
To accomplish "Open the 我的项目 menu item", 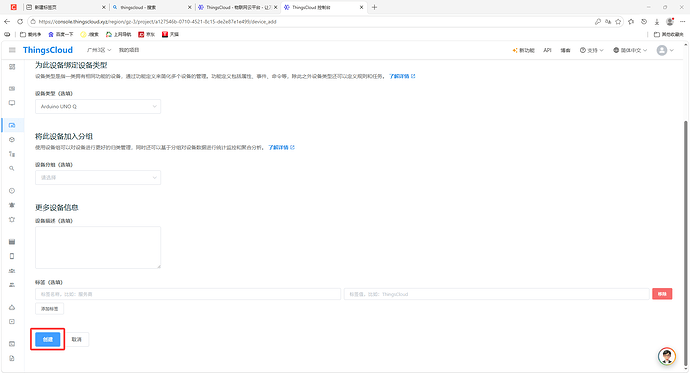I will point(129,50).
